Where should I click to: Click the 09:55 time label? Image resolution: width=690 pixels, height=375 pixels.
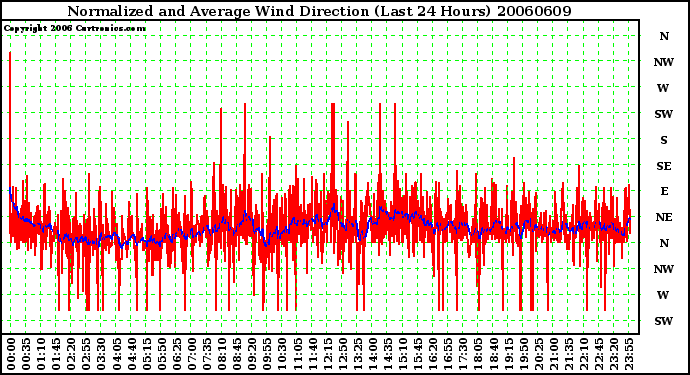tap(267, 354)
